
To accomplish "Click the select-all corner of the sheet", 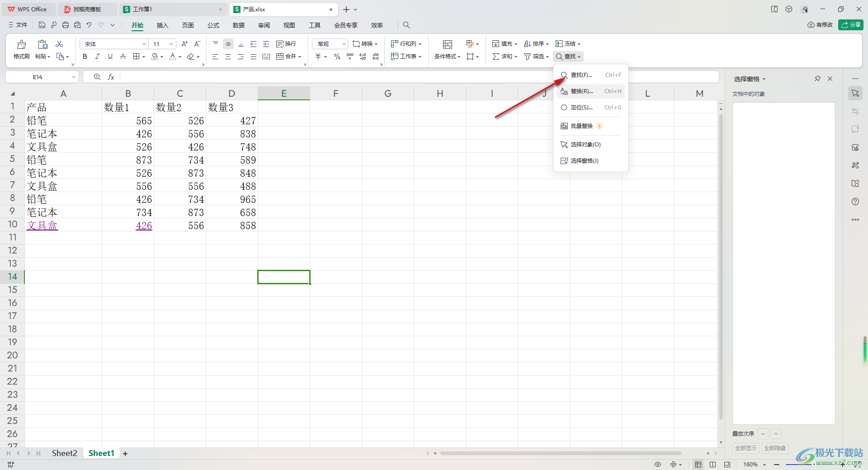I will click(13, 94).
